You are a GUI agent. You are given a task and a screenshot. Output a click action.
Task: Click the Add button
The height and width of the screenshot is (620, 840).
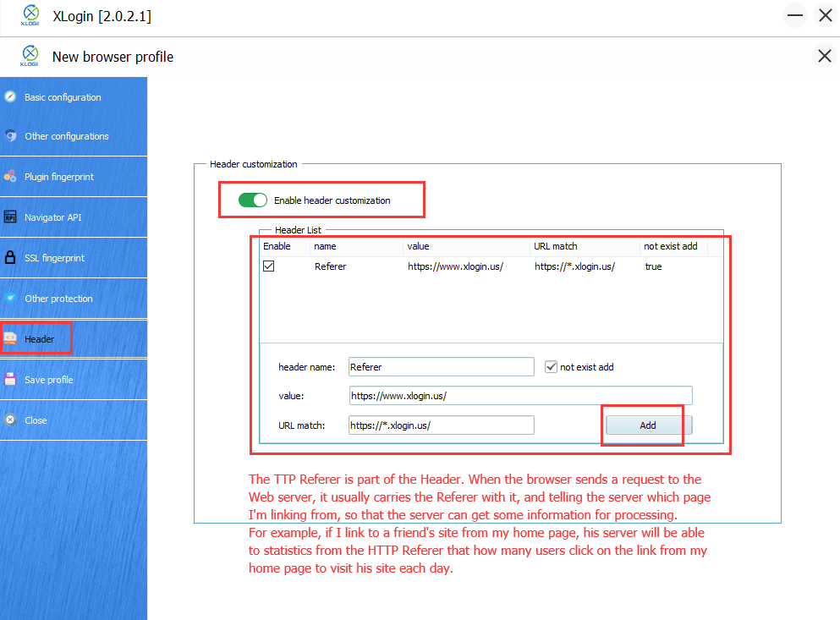click(x=648, y=425)
